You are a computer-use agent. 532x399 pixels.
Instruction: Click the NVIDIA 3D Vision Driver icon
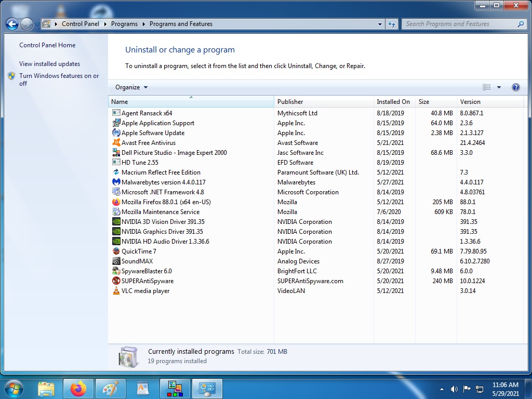(116, 221)
